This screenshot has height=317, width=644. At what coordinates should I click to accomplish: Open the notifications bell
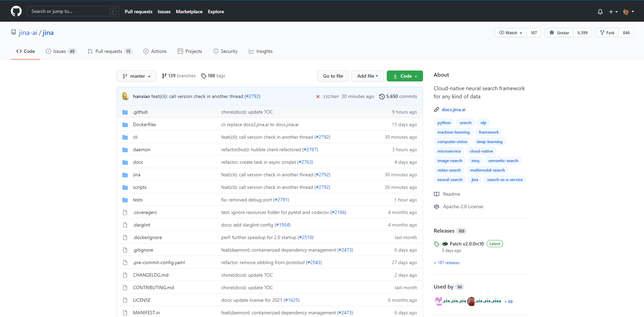[600, 12]
